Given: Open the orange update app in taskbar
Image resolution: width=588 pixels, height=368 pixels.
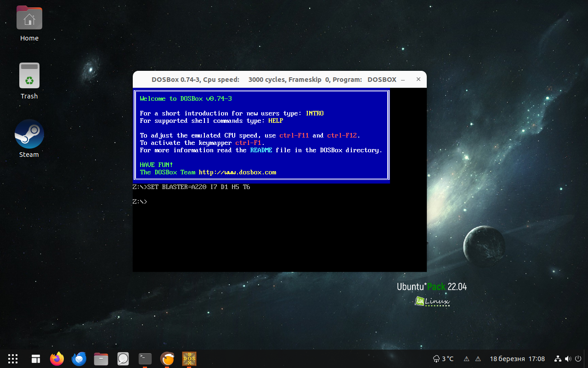Looking at the screenshot, I should [x=167, y=358].
